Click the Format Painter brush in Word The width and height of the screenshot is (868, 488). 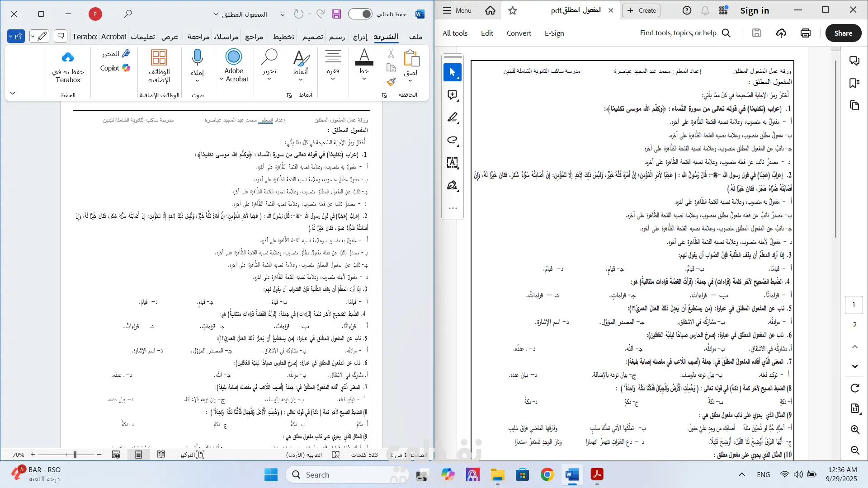tap(391, 82)
